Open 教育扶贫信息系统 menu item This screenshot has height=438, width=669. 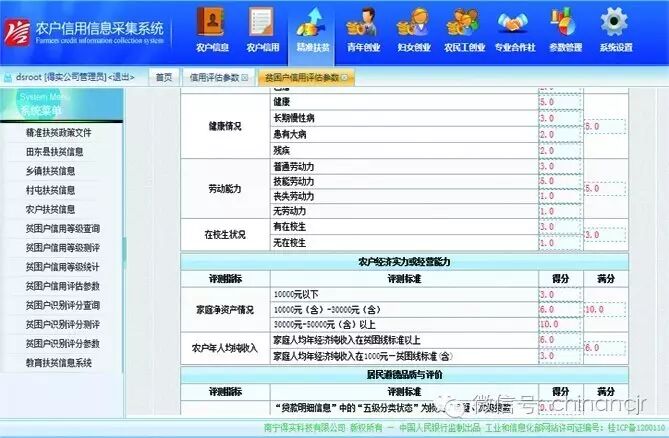pyautogui.click(x=59, y=363)
